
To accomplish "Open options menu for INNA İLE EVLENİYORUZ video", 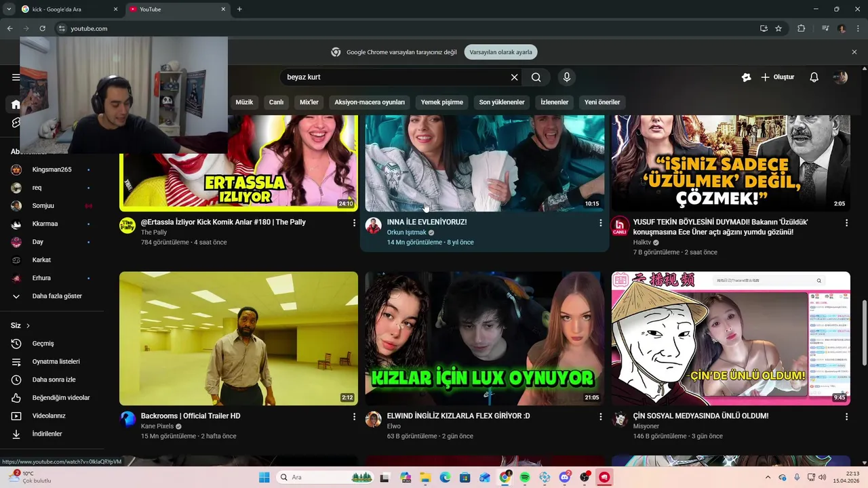I will click(x=600, y=222).
